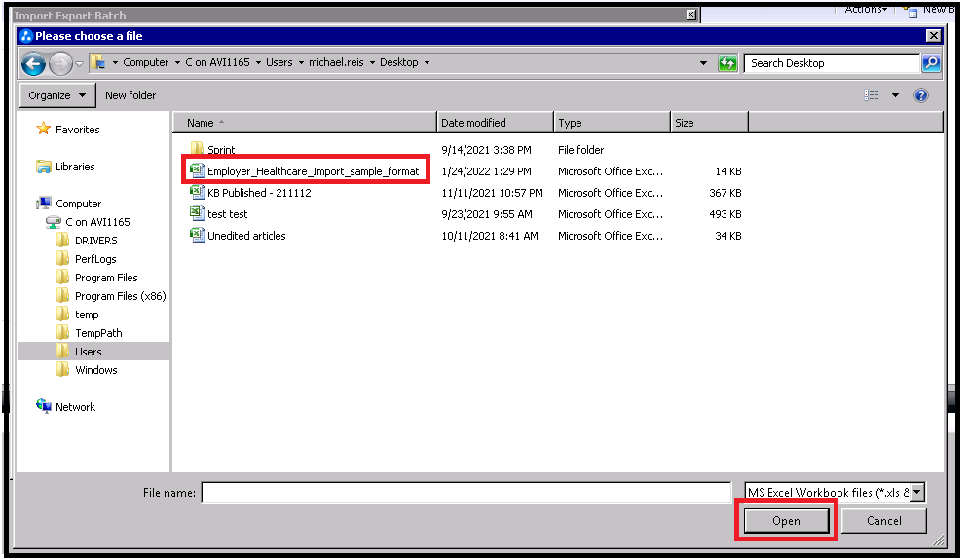Click the Windows folder icon in tree
The width and height of the screenshot is (968, 560).
point(62,370)
